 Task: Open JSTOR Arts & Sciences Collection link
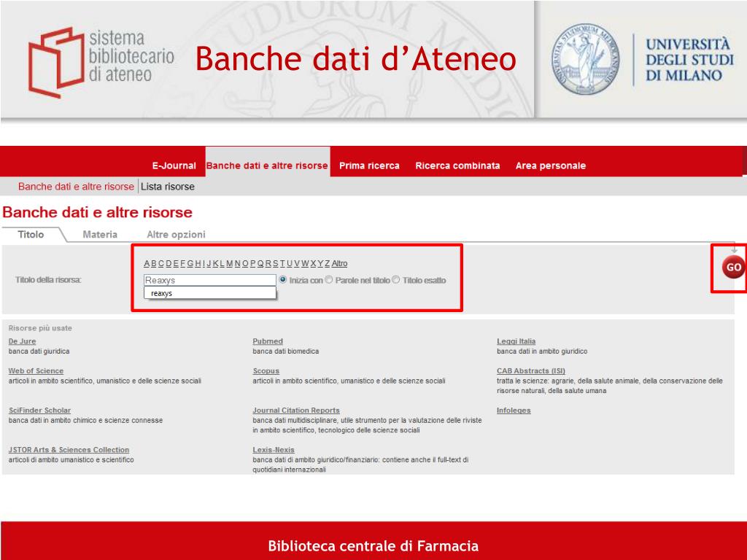click(69, 450)
